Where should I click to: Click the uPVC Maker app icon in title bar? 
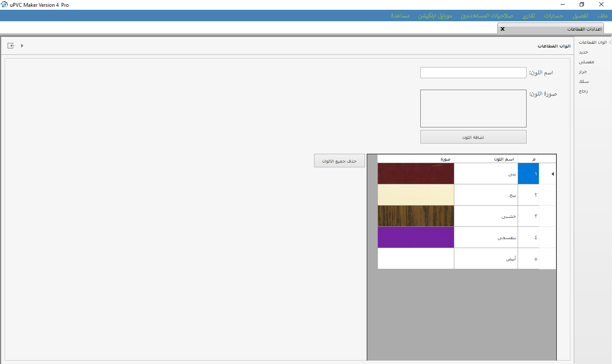click(x=4, y=5)
